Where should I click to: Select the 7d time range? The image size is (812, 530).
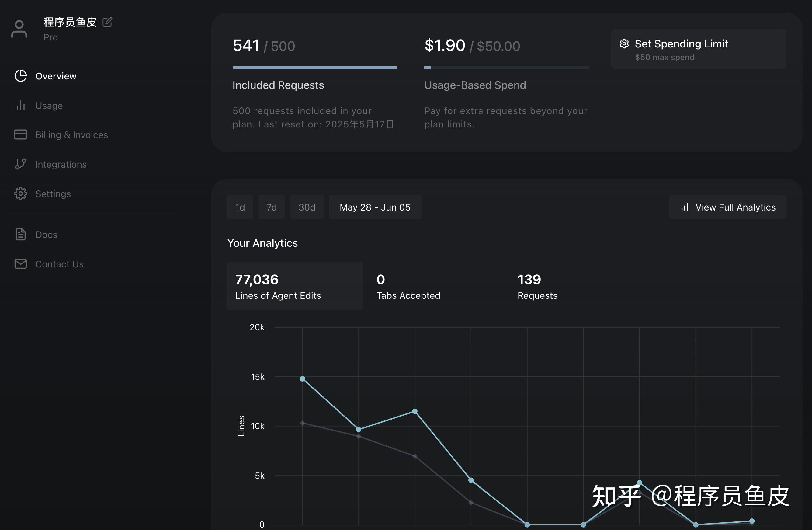[271, 207]
